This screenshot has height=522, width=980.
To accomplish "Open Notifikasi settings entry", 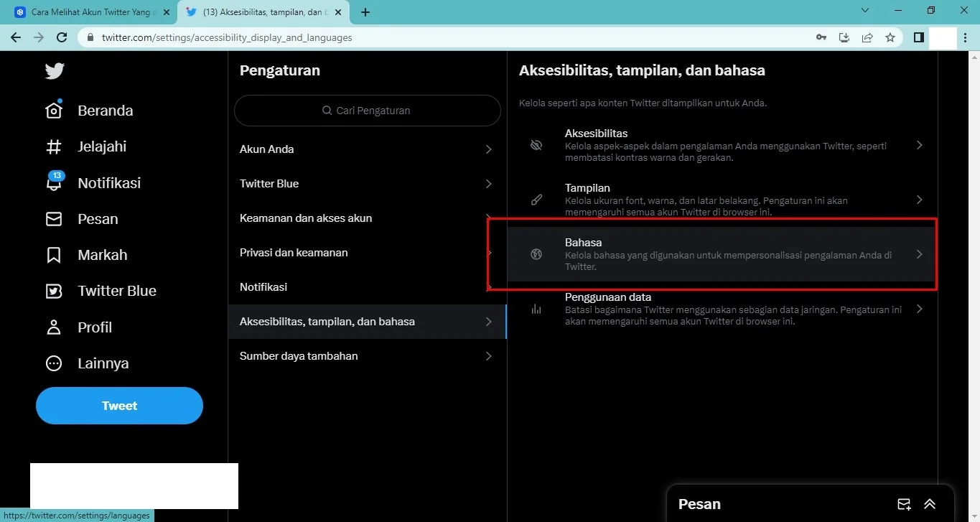I will pyautogui.click(x=367, y=287).
